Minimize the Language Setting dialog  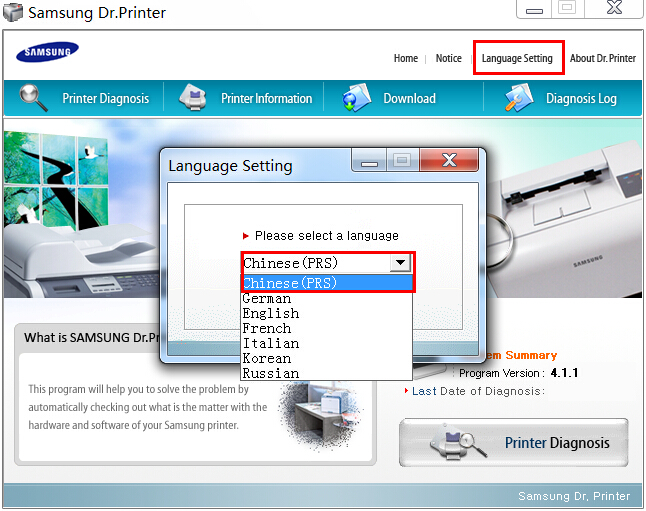pos(369,160)
